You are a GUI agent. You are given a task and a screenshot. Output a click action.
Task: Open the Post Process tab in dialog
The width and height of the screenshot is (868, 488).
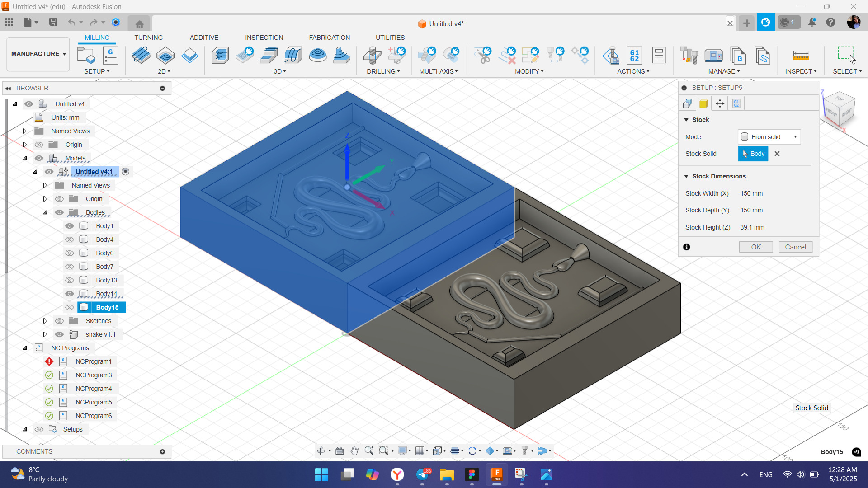click(x=736, y=103)
